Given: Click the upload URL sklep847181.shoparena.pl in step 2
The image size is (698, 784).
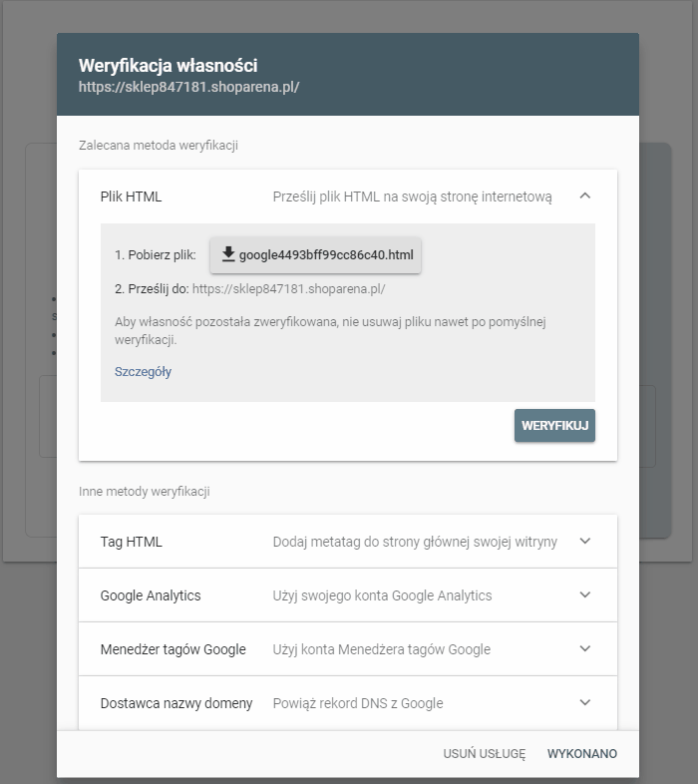Looking at the screenshot, I should (288, 289).
